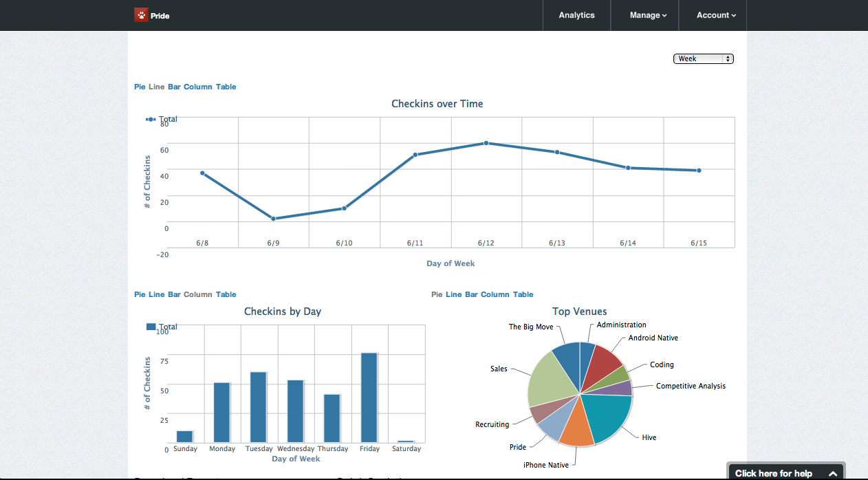Image resolution: width=868 pixels, height=480 pixels.
Task: Click the Administration pie label
Action: point(622,325)
